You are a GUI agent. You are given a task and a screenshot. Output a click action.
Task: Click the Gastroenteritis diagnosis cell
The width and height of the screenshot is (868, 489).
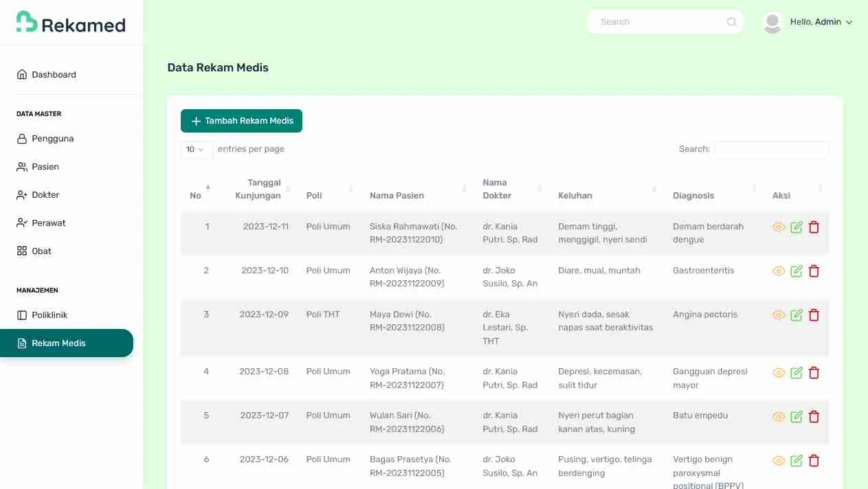[704, 270]
